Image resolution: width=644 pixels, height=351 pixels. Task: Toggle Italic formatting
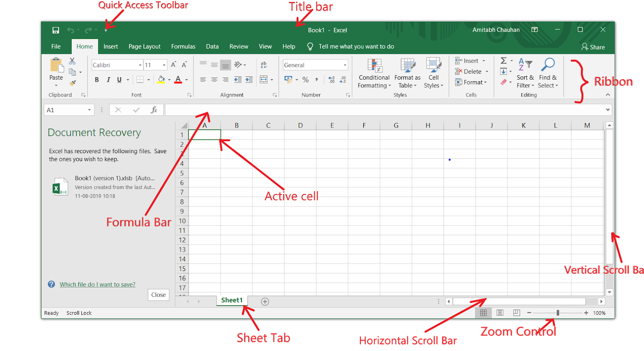108,80
